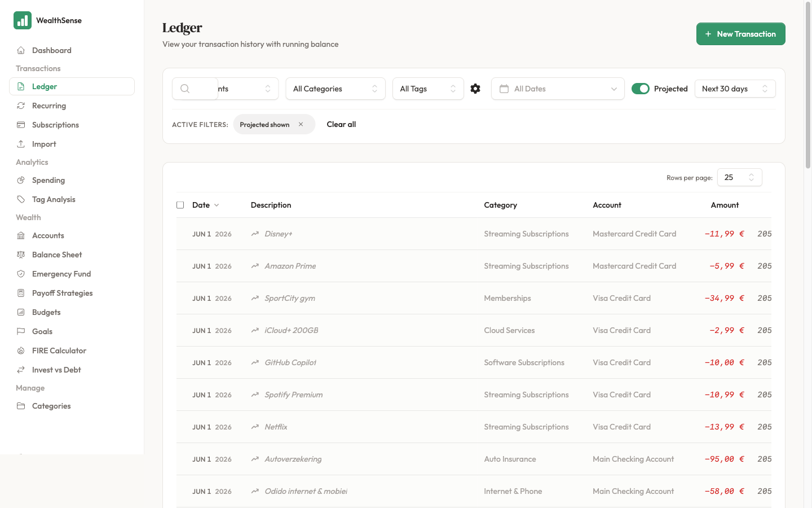Click the Dashboard home icon
The width and height of the screenshot is (812, 508).
tap(21, 50)
